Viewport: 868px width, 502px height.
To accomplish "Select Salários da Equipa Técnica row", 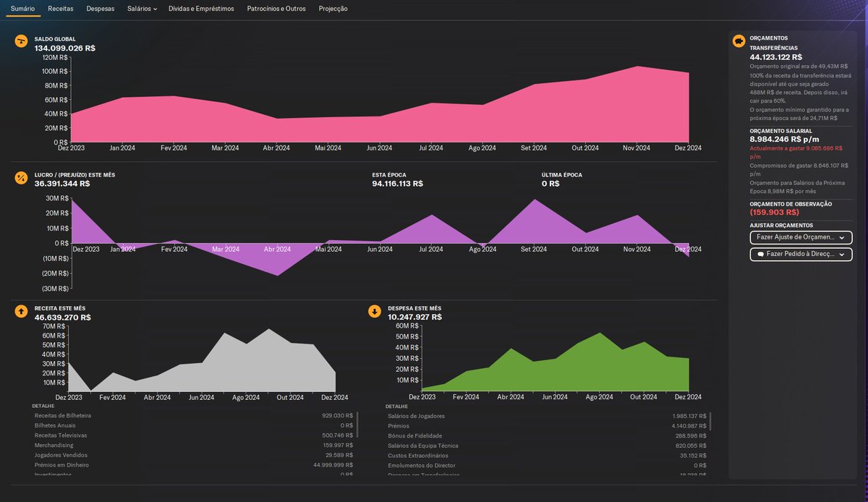I will [548, 446].
